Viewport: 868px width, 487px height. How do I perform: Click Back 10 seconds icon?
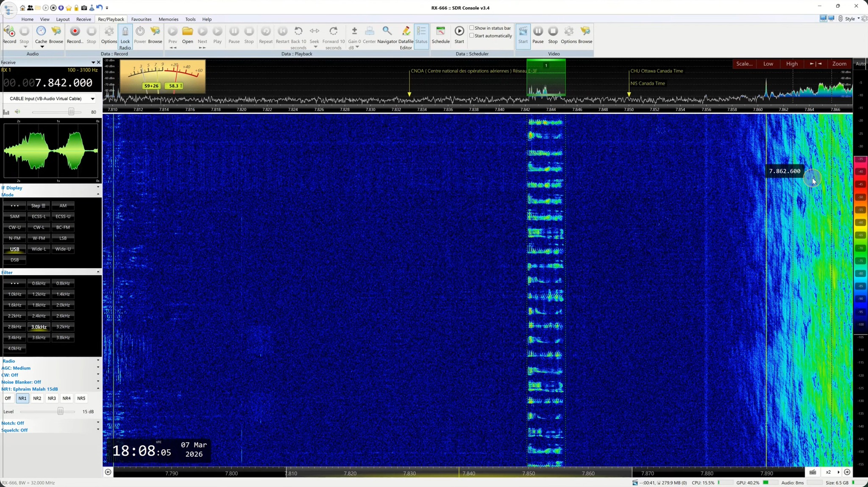[298, 31]
